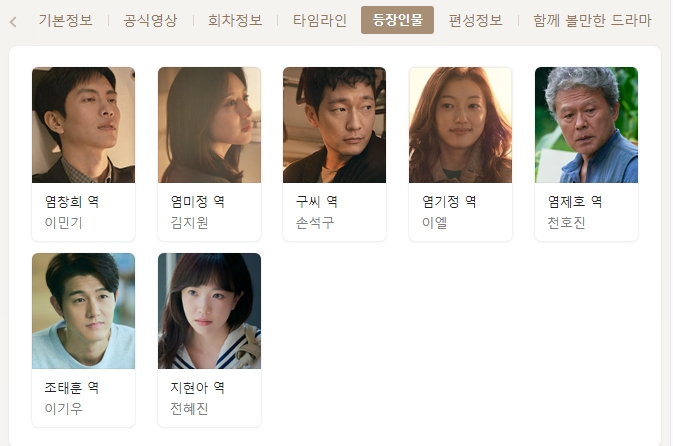Click the 구씨 역 character photo
The height and width of the screenshot is (446, 673).
coord(334,125)
